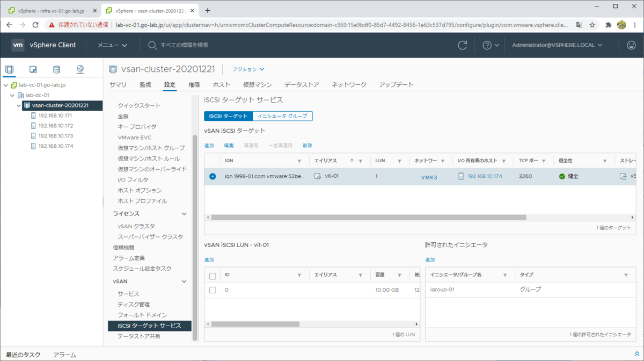Screen dimensions: 644x361
Task: Select the vit-01 target radio button
Action: (x=213, y=176)
